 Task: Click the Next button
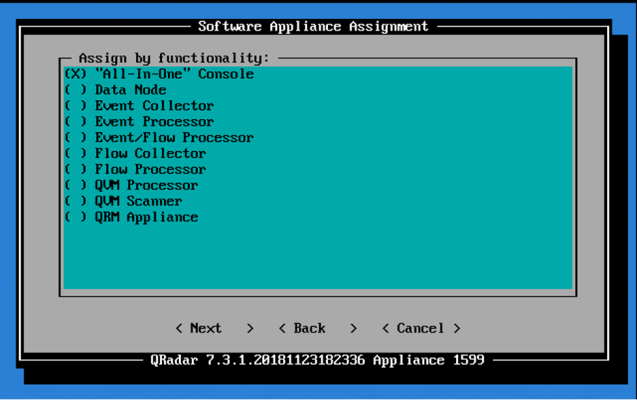click(x=214, y=328)
